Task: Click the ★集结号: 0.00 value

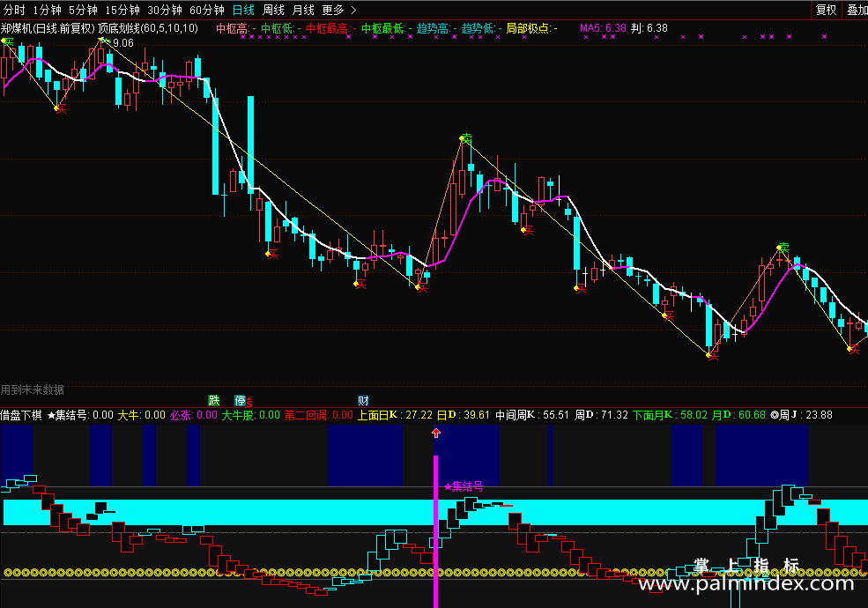Action: 80,415
